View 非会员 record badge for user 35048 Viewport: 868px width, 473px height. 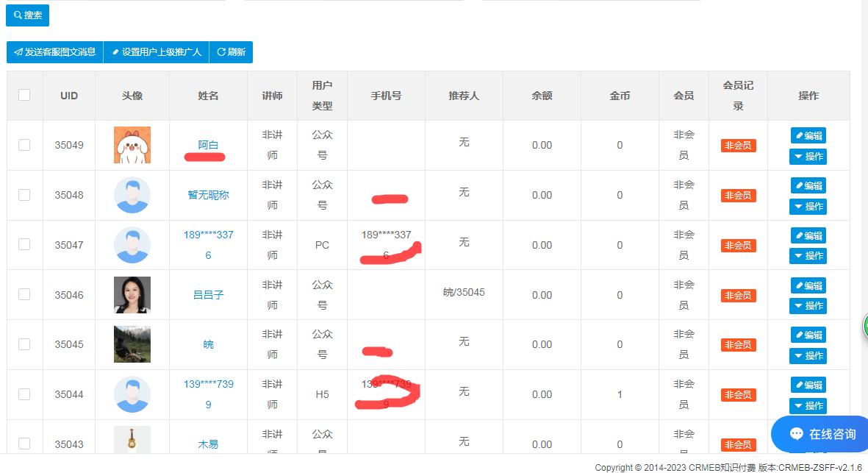tap(738, 196)
